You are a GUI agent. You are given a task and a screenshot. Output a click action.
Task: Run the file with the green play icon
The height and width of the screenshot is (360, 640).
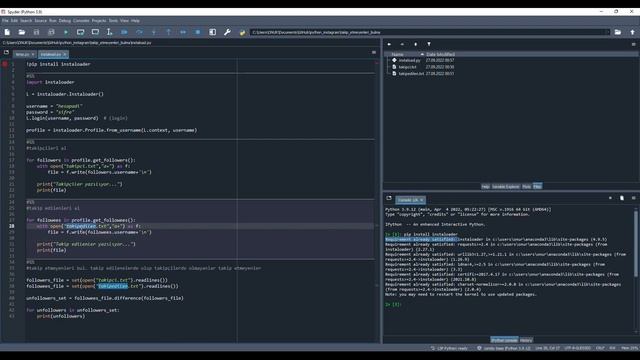pos(66,32)
